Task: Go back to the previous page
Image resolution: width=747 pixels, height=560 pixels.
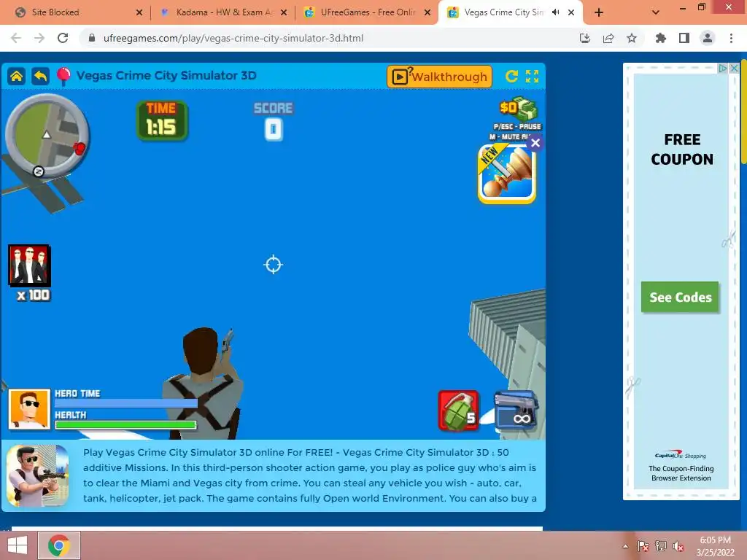Action: pos(16,38)
